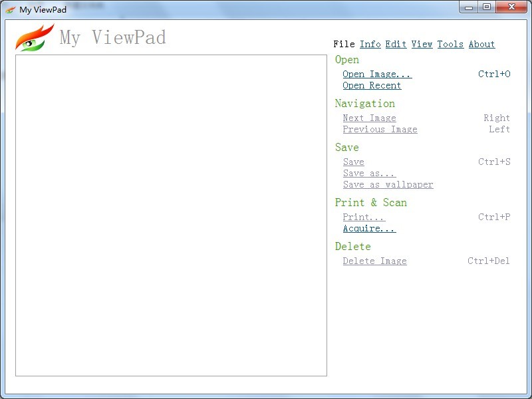Screen dimensions: 532x399
Task: Click the Open Image... link
Action: (377, 74)
